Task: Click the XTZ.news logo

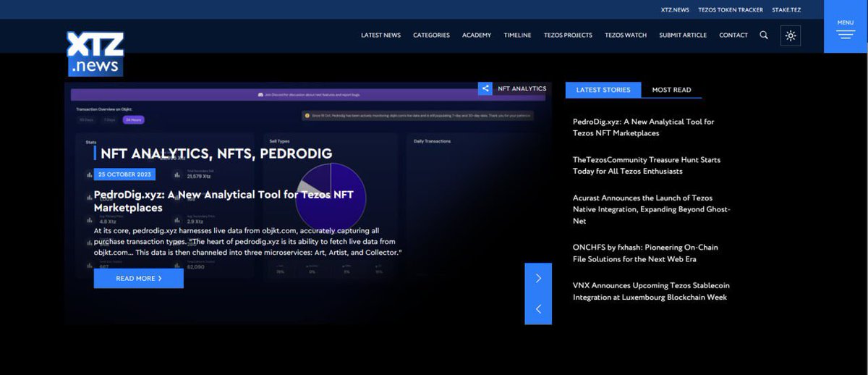Action: point(95,54)
